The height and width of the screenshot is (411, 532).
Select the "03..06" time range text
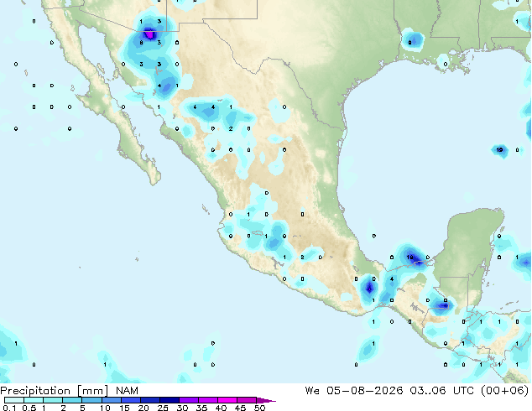(428, 391)
